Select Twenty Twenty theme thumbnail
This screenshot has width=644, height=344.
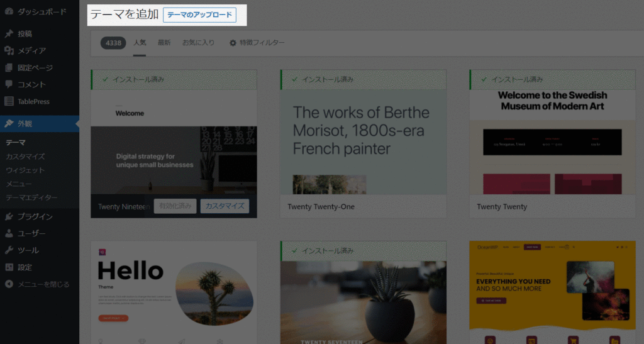pyautogui.click(x=552, y=141)
